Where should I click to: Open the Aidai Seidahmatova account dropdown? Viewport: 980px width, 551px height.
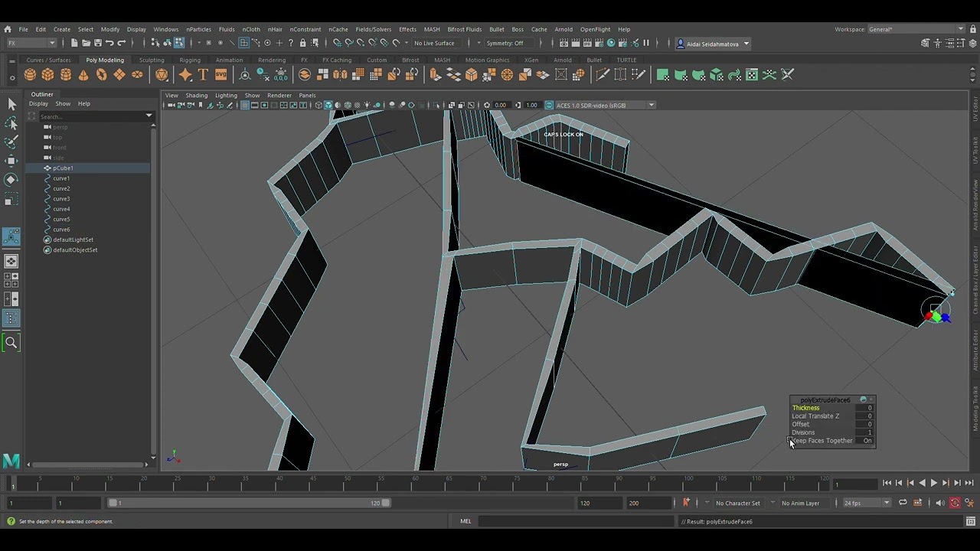pyautogui.click(x=712, y=44)
